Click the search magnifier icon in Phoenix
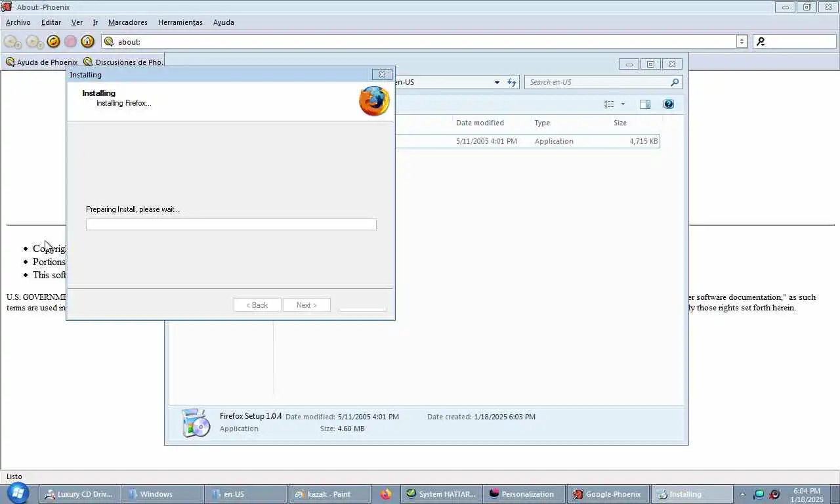Viewport: 840px width, 504px height. pos(761,41)
